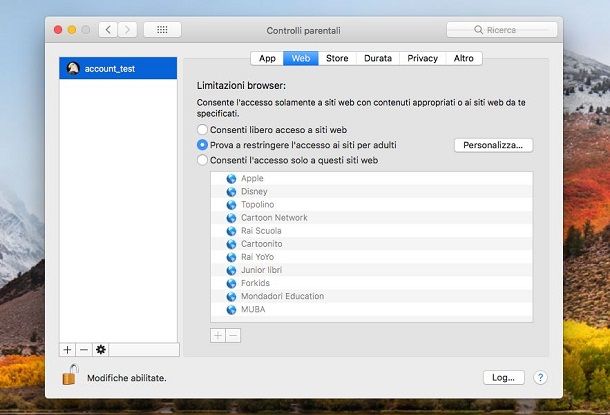Add website with plus below list
Screen dimensions: 610x415
pyautogui.click(x=218, y=335)
